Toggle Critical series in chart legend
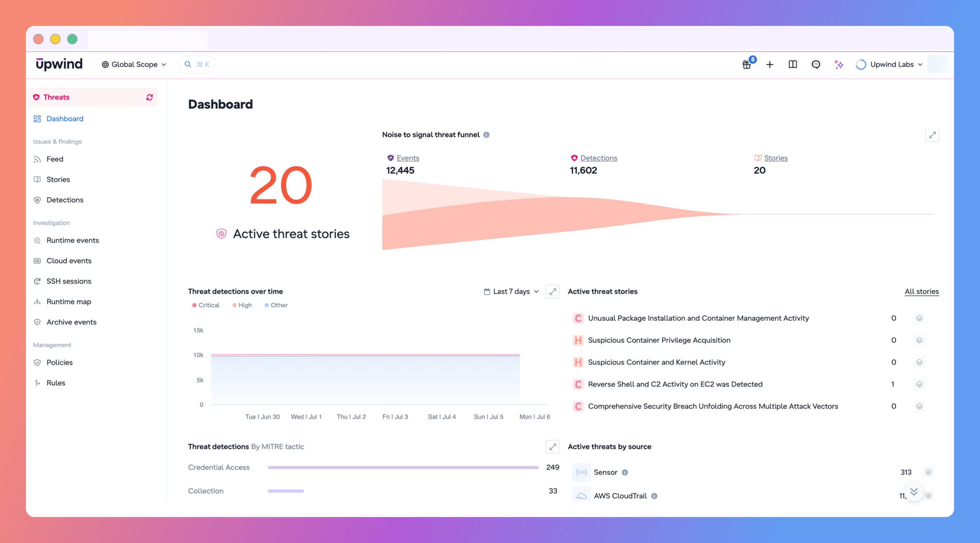Viewport: 980px width, 543px height. tap(206, 305)
